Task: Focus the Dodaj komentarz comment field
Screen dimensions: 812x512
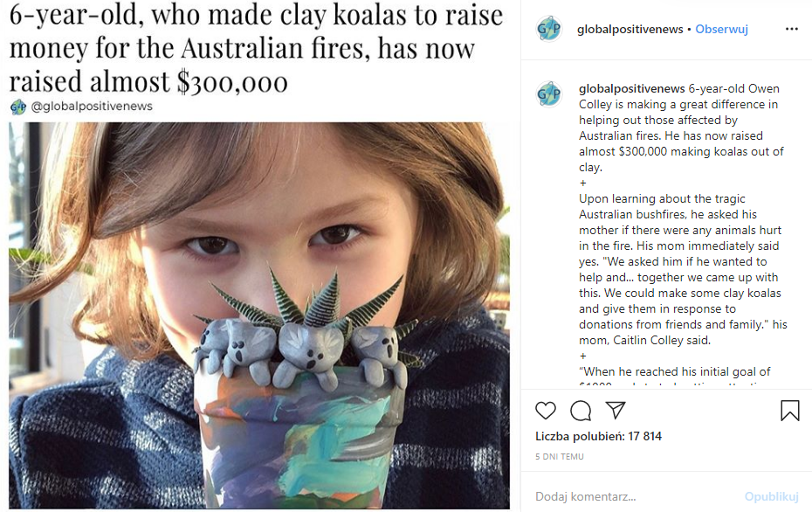Action: click(x=629, y=496)
